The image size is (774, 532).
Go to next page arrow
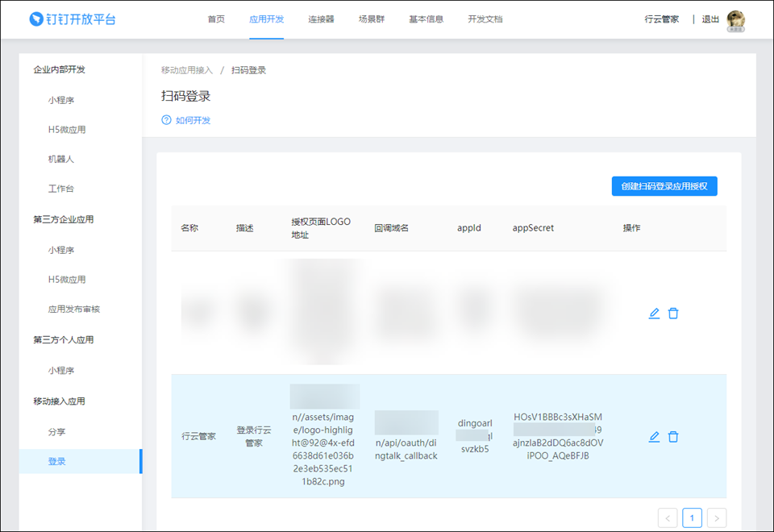point(718,517)
